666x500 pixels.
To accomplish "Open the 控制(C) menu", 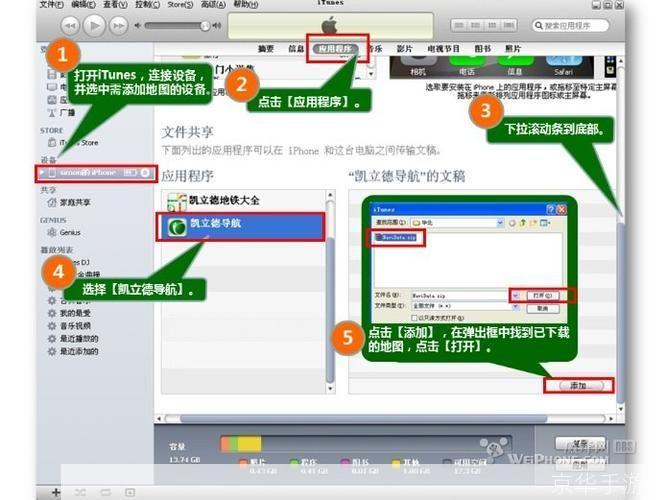I will [147, 5].
